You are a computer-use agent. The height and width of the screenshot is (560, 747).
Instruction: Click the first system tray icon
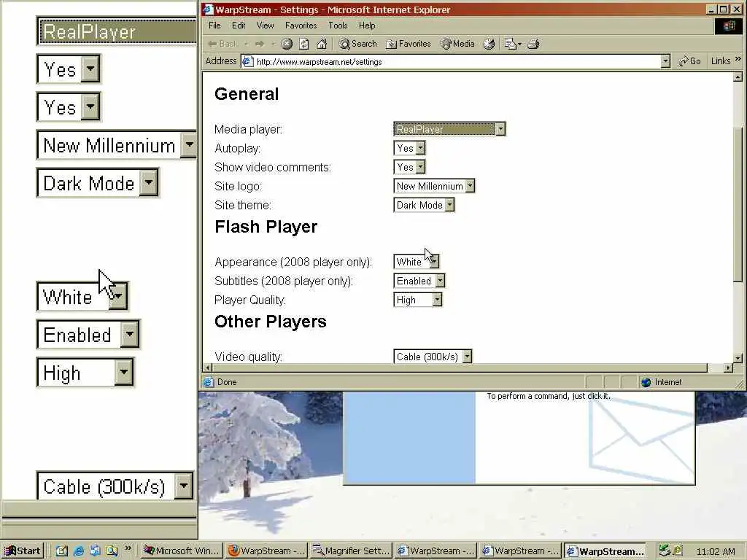664,551
